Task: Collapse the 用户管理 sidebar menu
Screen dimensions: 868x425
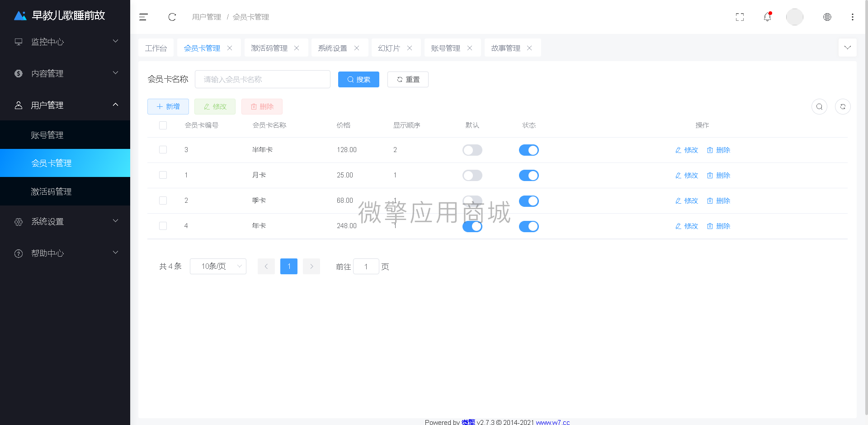Action: pos(65,105)
